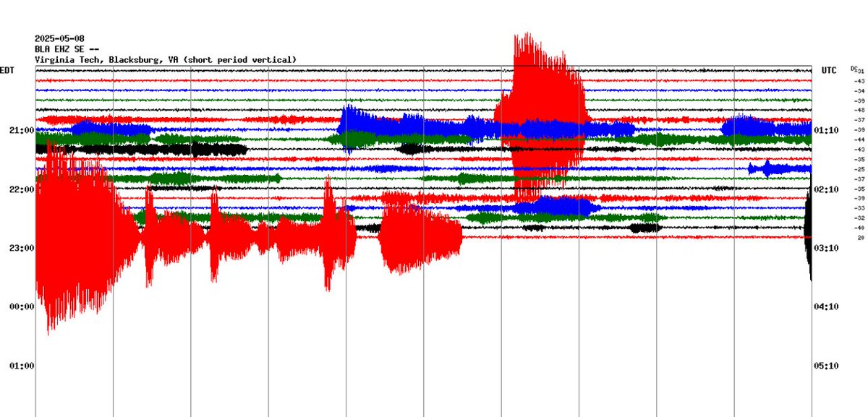Click the DC offset value -44
868x417 pixels.
pyautogui.click(x=859, y=139)
